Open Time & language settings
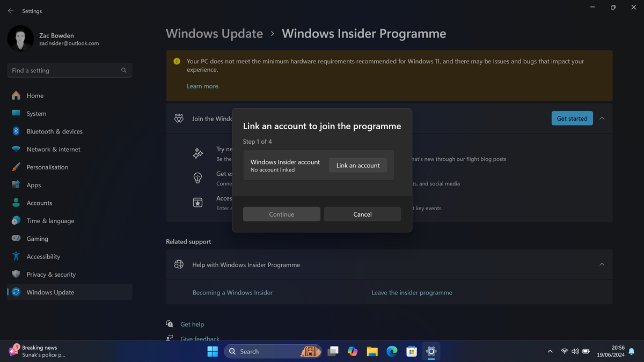This screenshot has height=362, width=644. pyautogui.click(x=70, y=220)
